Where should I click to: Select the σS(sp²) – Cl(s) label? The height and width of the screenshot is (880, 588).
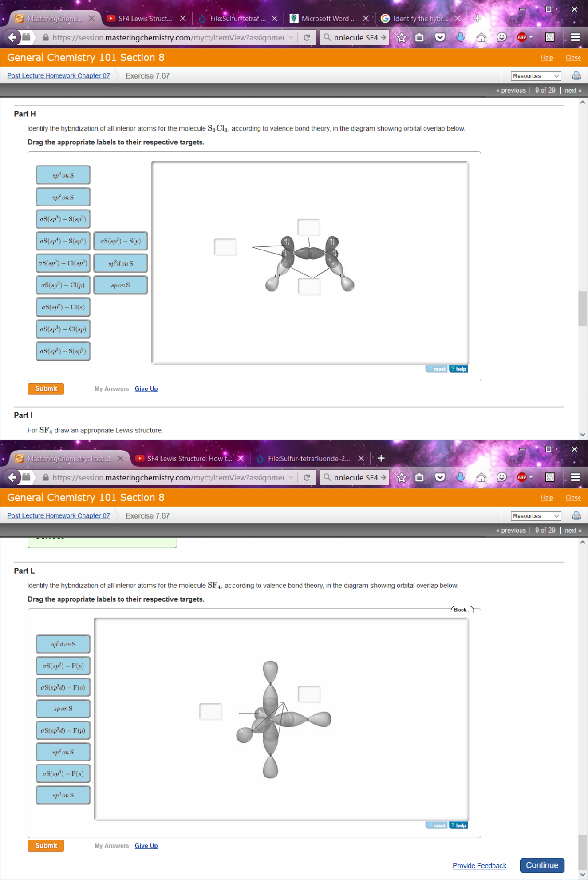63,307
